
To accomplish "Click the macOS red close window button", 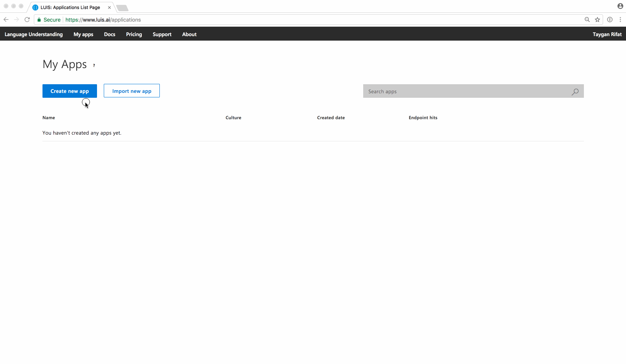I will [6, 6].
